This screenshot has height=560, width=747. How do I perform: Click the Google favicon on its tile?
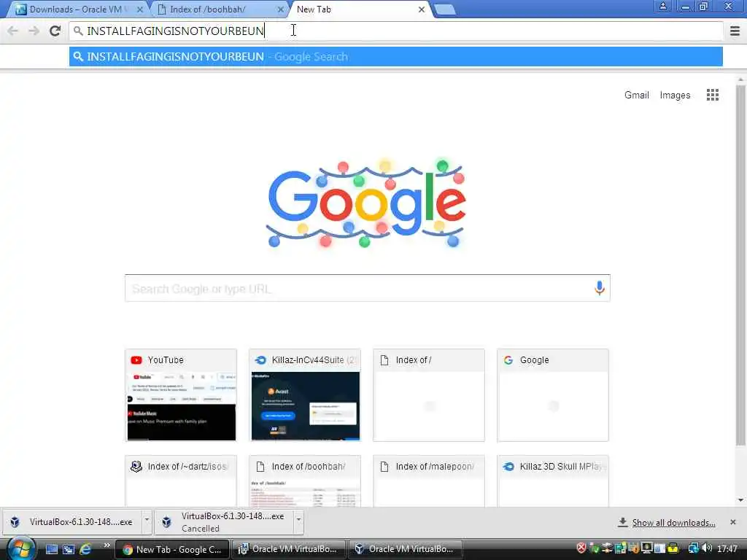coord(508,360)
